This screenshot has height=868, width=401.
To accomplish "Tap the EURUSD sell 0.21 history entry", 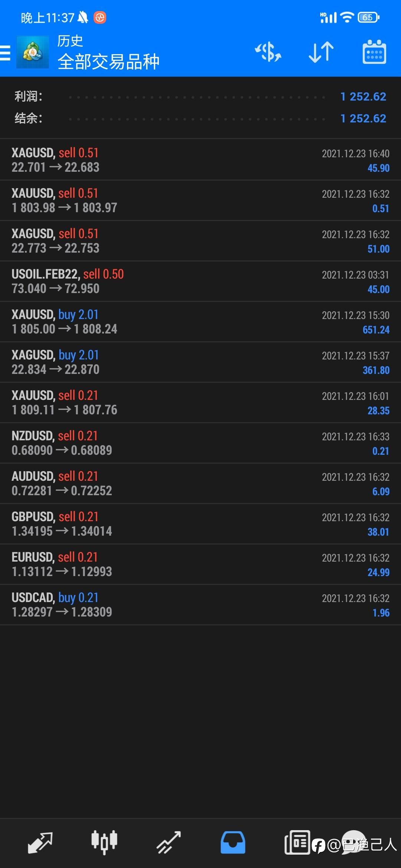I will point(200,565).
